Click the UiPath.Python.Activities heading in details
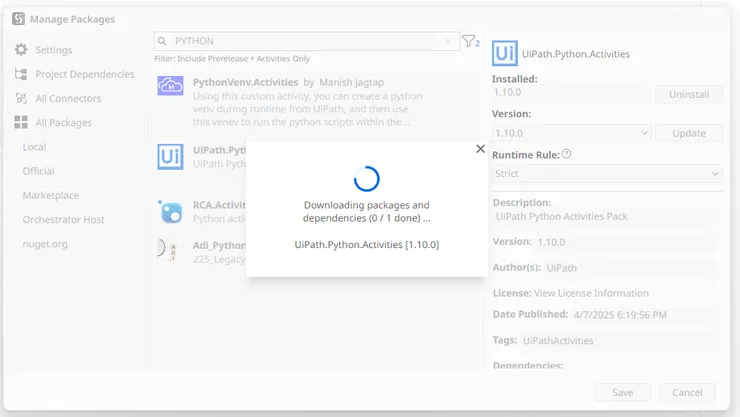The width and height of the screenshot is (740, 417). tap(576, 54)
